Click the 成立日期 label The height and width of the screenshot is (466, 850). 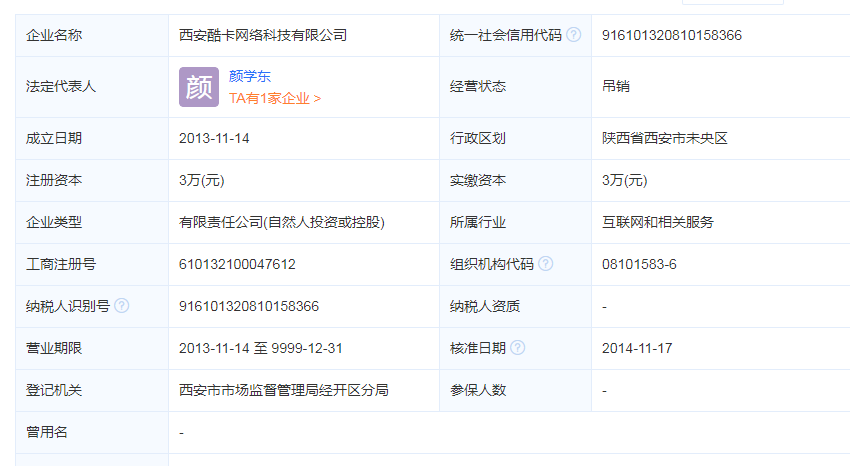(x=54, y=139)
